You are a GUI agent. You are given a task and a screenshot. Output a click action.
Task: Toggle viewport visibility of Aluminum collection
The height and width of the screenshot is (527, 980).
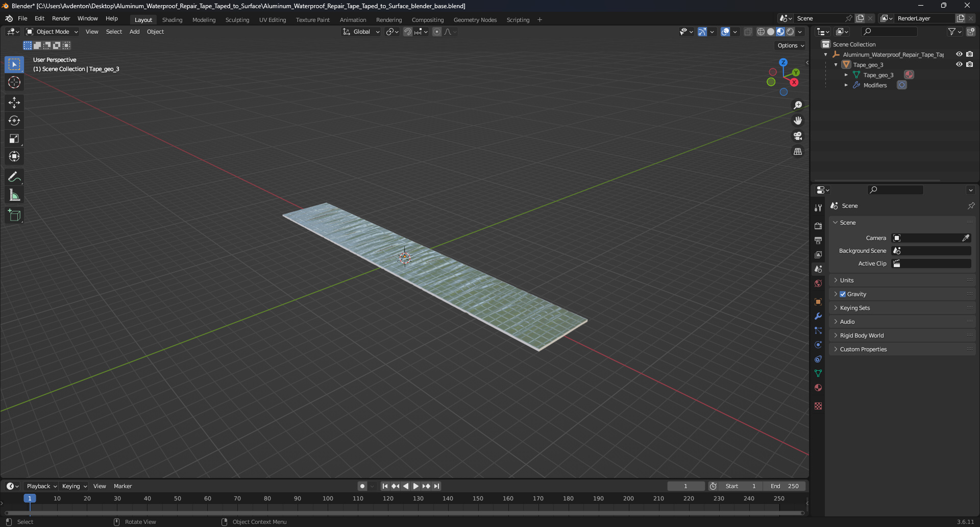tap(959, 54)
